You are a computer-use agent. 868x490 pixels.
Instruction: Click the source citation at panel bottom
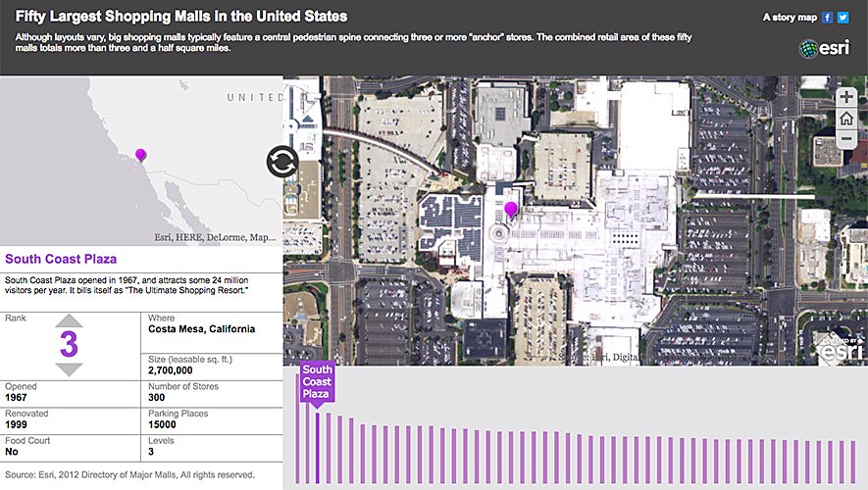(x=129, y=474)
